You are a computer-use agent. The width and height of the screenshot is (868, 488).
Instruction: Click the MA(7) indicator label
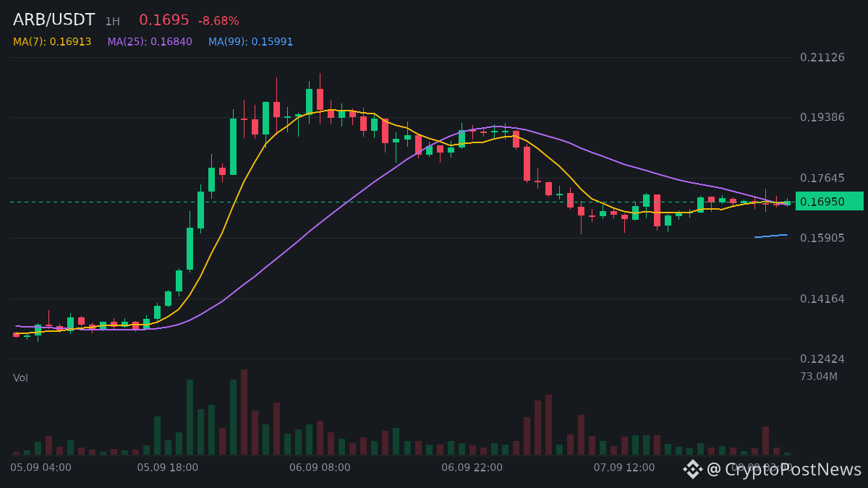pos(52,42)
